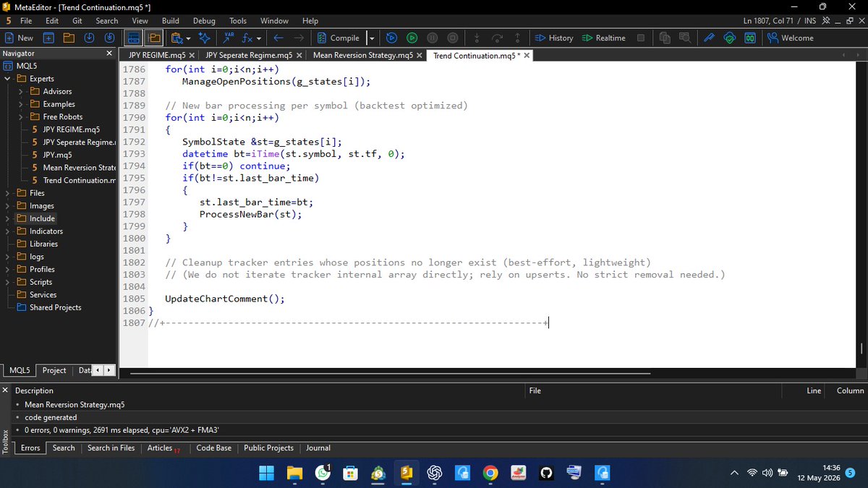Screen dimensions: 868x488
Task: Show hidden system tray icons
Action: click(734, 473)
